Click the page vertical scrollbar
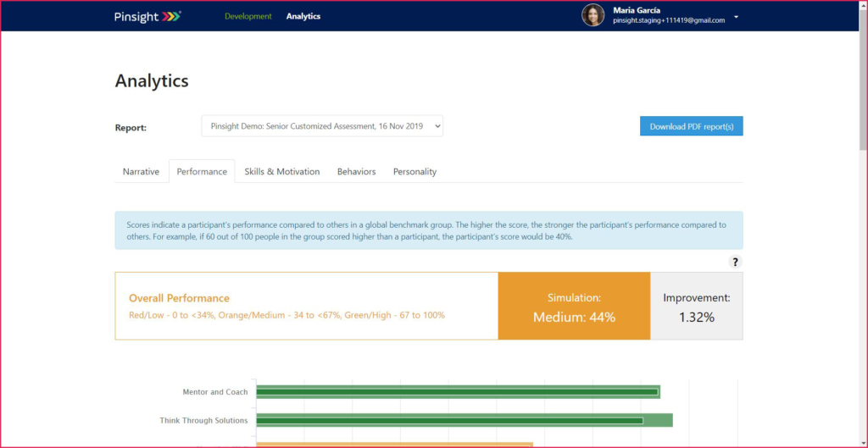Screen dimensions: 868x448 pos(863,102)
